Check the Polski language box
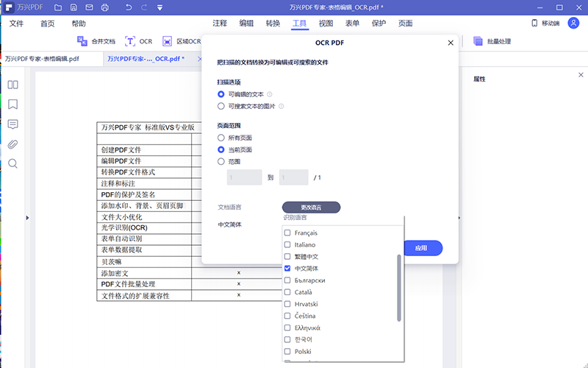588x368 pixels. (287, 352)
